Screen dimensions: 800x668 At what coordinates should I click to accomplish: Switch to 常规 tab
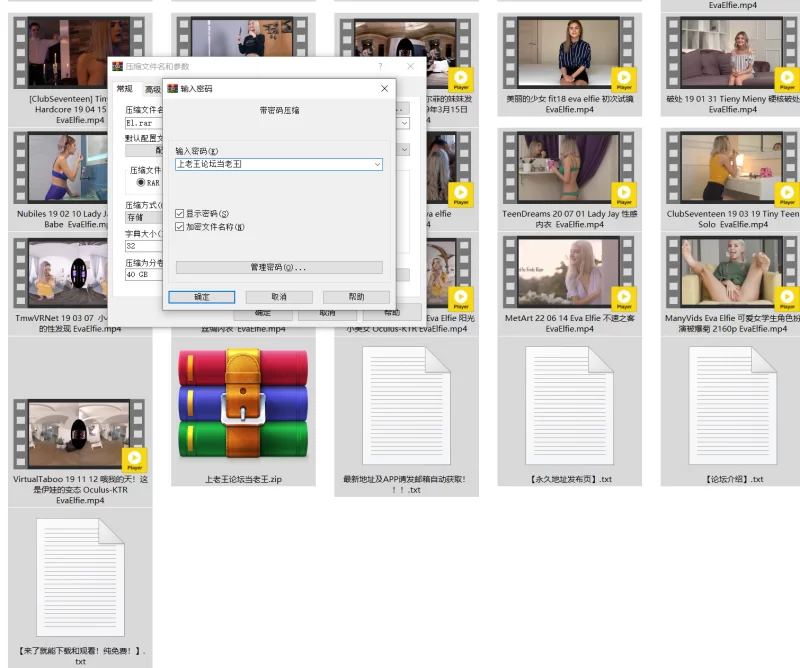pos(124,88)
